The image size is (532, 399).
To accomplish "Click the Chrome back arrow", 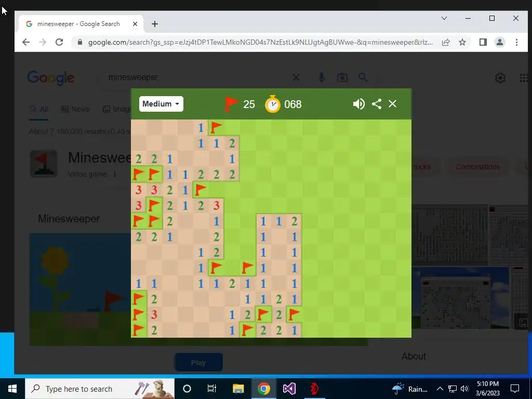I will 26,42.
